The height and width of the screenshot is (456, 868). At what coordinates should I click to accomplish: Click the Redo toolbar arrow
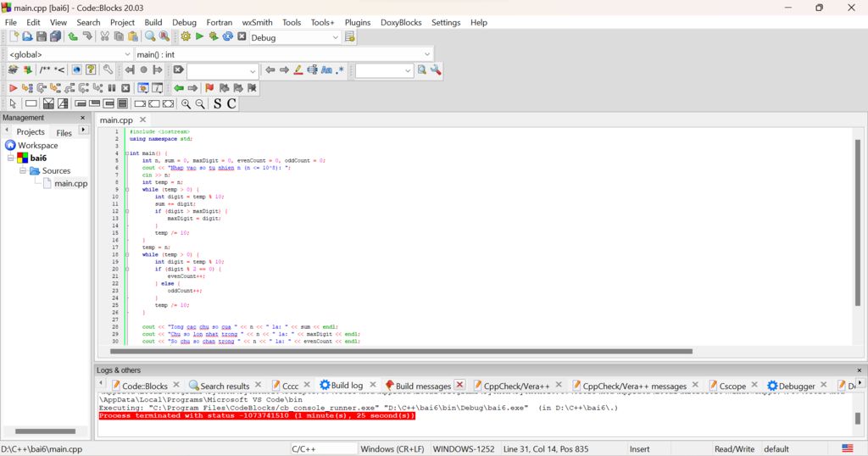point(87,36)
